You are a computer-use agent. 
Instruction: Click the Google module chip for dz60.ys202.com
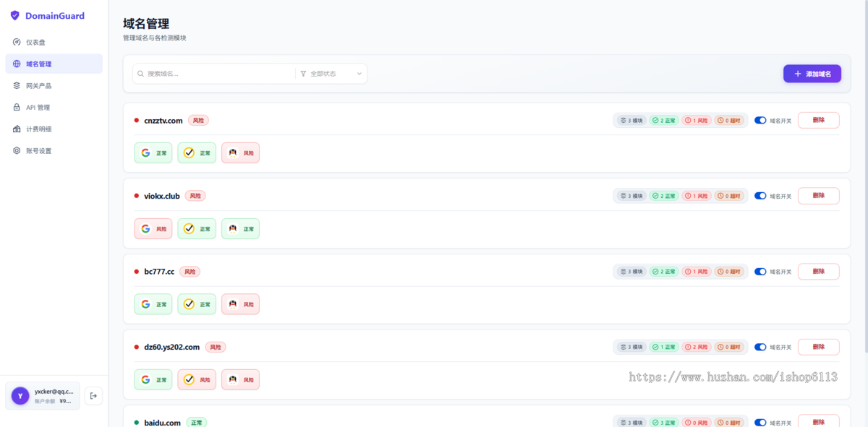click(x=153, y=380)
